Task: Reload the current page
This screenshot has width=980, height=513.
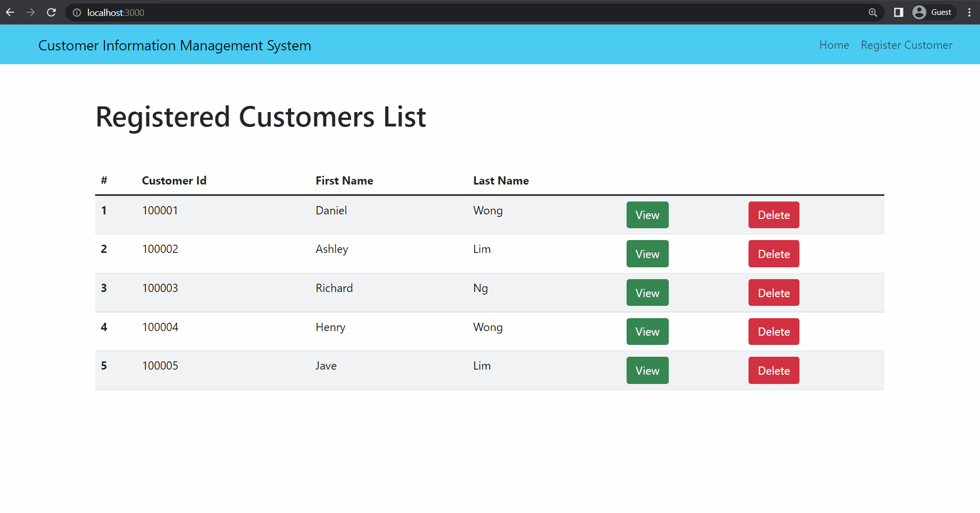Action: [51, 12]
